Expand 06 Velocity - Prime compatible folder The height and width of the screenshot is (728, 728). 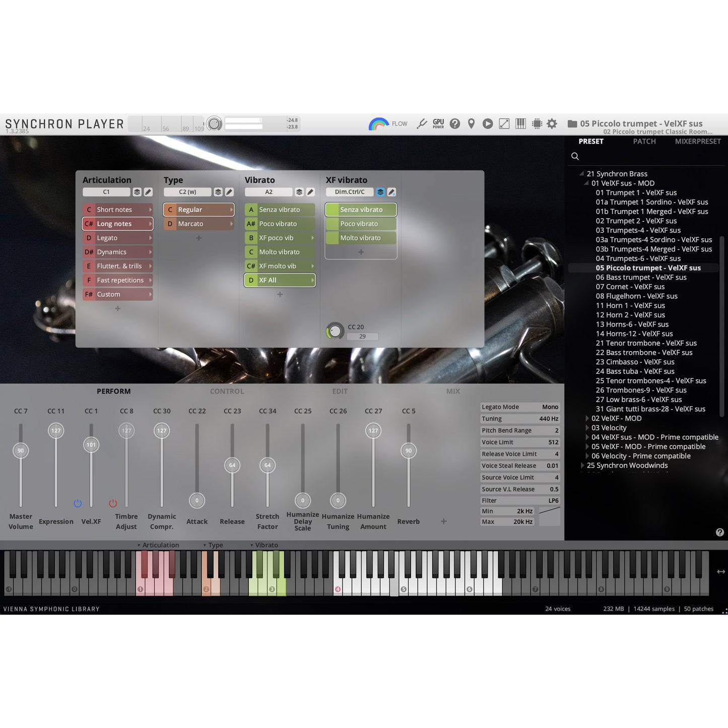[587, 456]
